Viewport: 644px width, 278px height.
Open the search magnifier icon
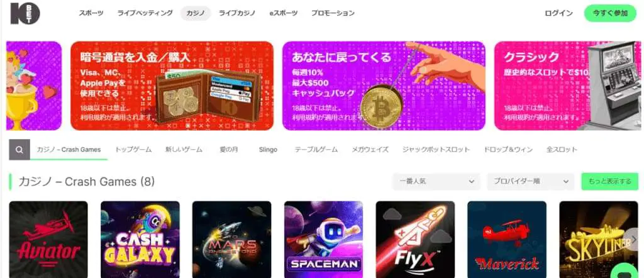pyautogui.click(x=19, y=150)
